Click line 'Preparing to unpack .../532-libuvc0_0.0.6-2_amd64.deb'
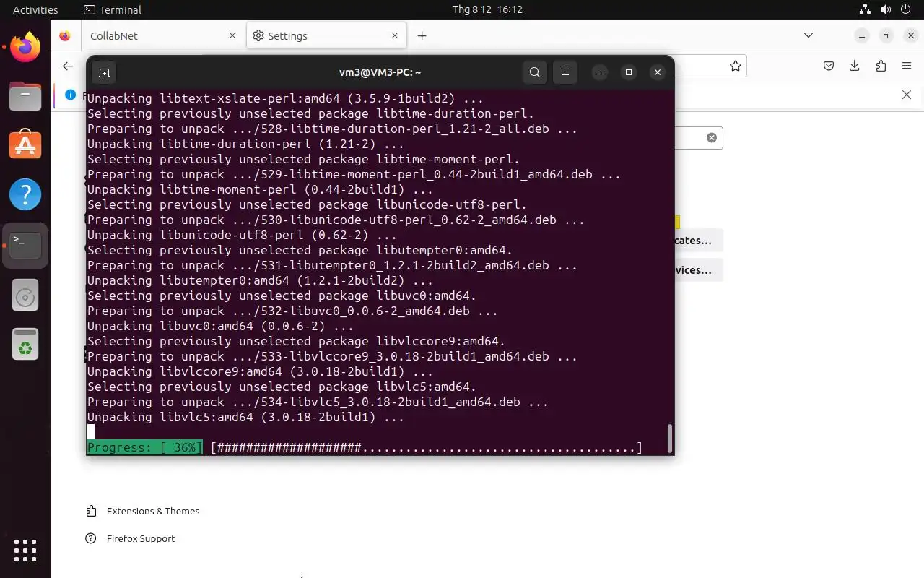This screenshot has width=924, height=578. (x=292, y=311)
